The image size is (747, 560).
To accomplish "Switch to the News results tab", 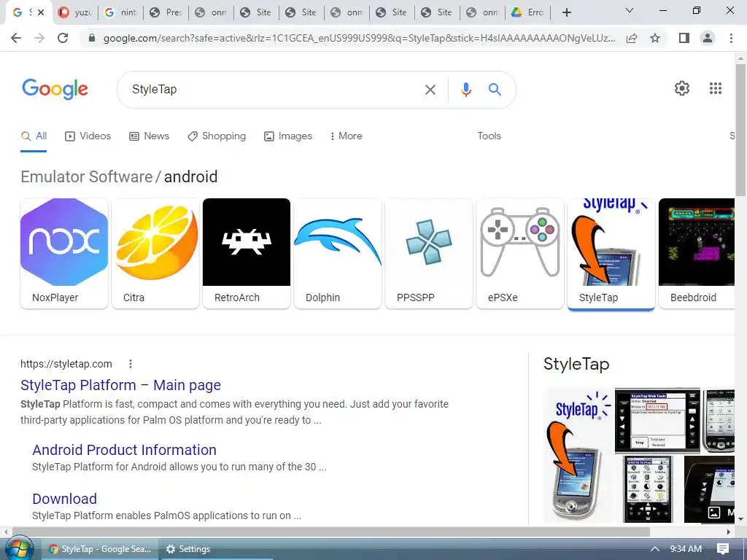I will point(149,136).
